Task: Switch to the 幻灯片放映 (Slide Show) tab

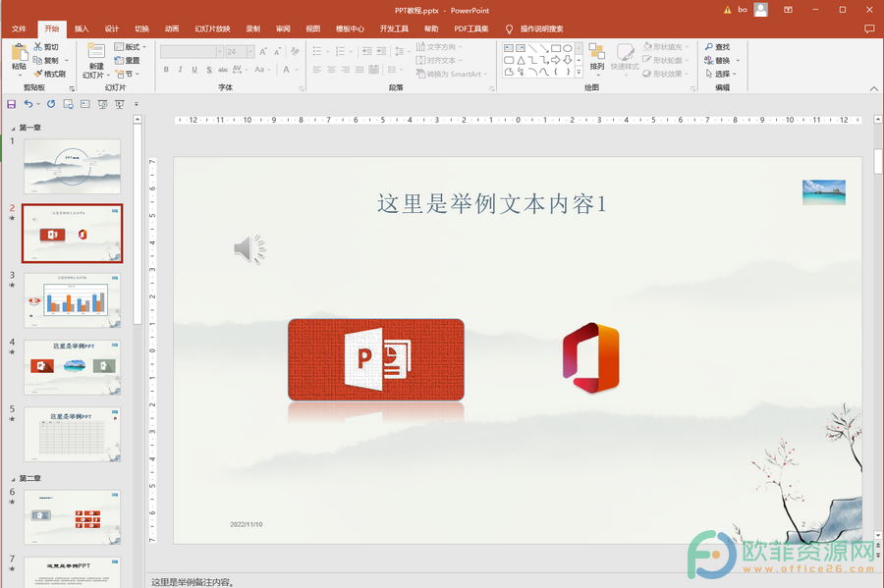Action: pyautogui.click(x=212, y=28)
